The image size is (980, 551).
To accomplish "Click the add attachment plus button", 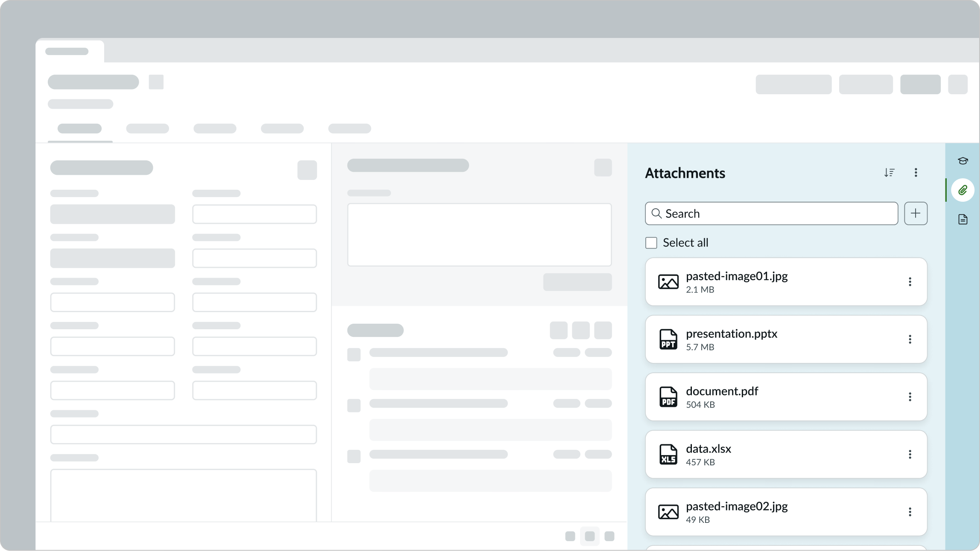I will tap(916, 213).
